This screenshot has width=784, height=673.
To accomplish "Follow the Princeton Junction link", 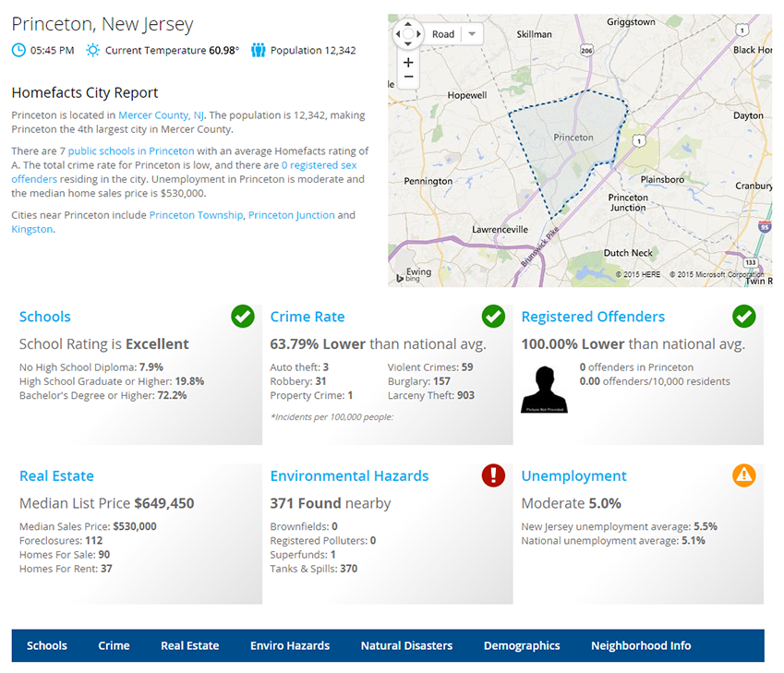I will point(291,215).
